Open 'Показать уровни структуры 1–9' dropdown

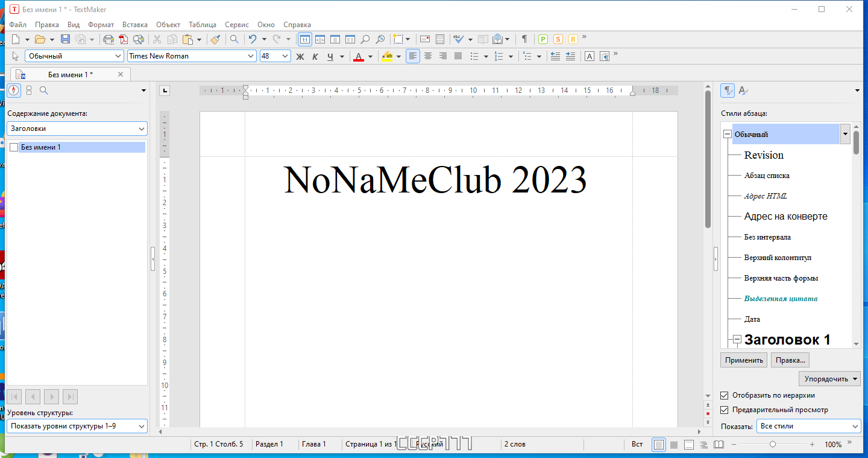point(77,426)
